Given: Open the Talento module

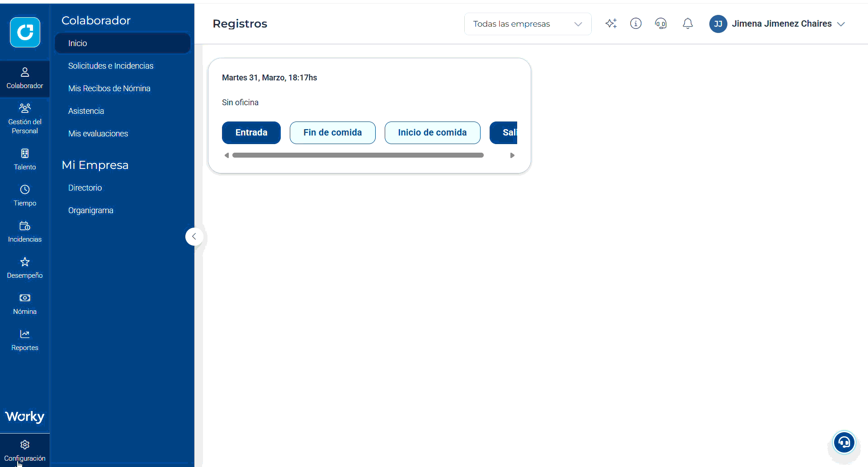Looking at the screenshot, I should point(25,160).
